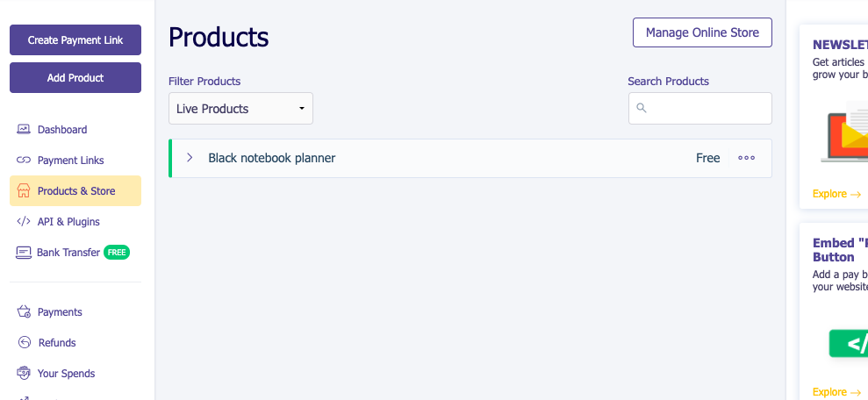
Task: Focus the Search Products input field
Action: (708, 109)
